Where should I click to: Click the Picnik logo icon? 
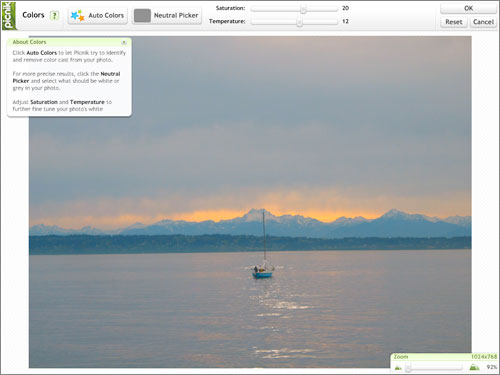[x=9, y=15]
